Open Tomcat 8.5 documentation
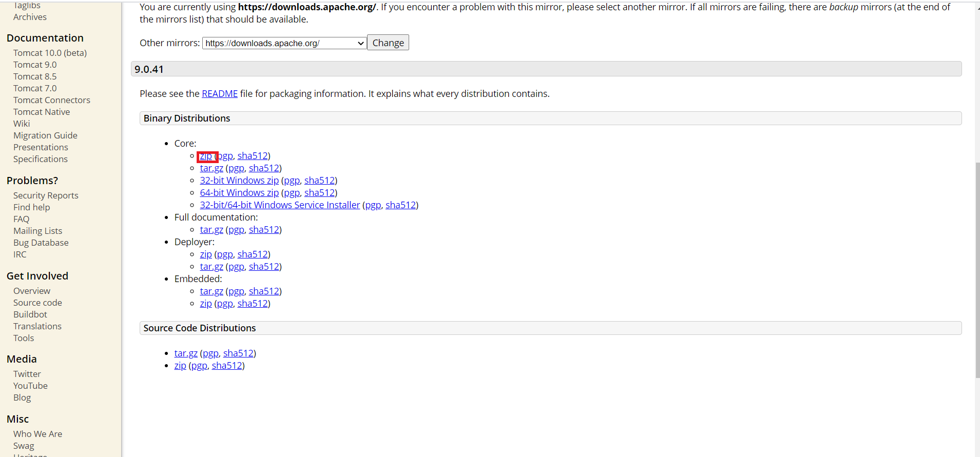Image resolution: width=980 pixels, height=457 pixels. click(x=35, y=76)
